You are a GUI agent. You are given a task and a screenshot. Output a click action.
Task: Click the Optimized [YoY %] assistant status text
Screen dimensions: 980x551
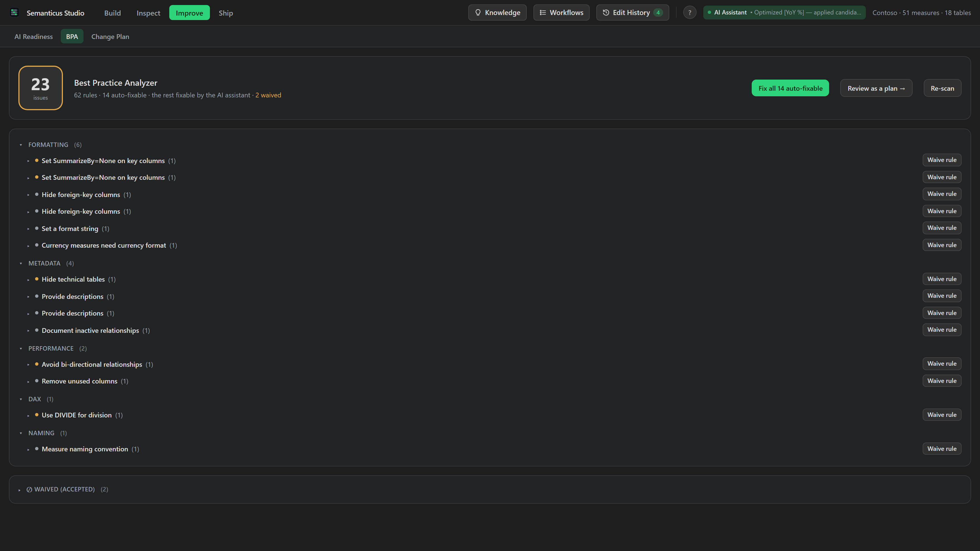[807, 13]
